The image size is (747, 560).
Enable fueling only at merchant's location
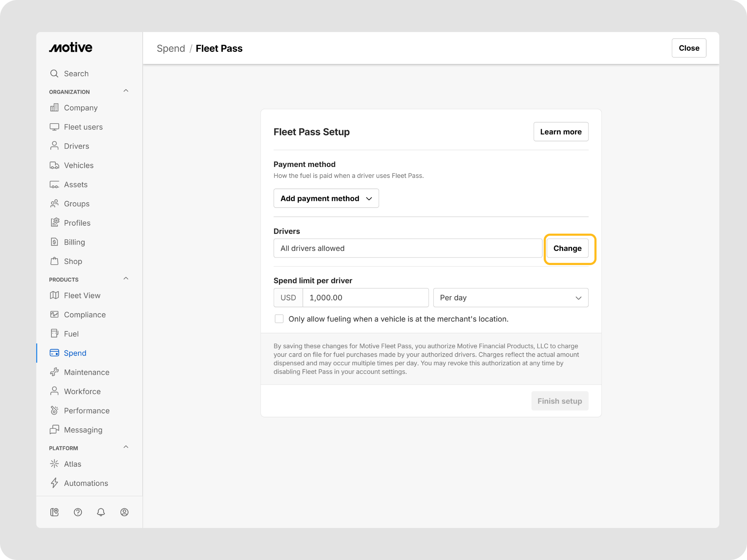point(279,319)
